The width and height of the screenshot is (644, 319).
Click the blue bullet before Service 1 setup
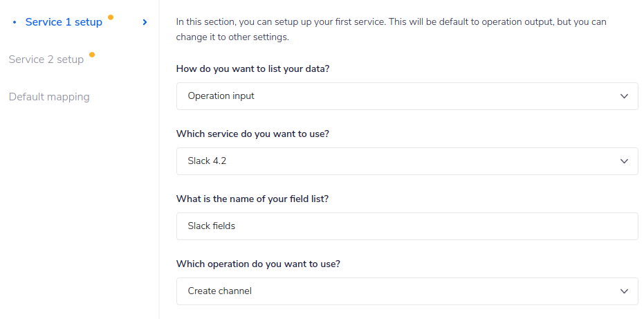[x=15, y=22]
